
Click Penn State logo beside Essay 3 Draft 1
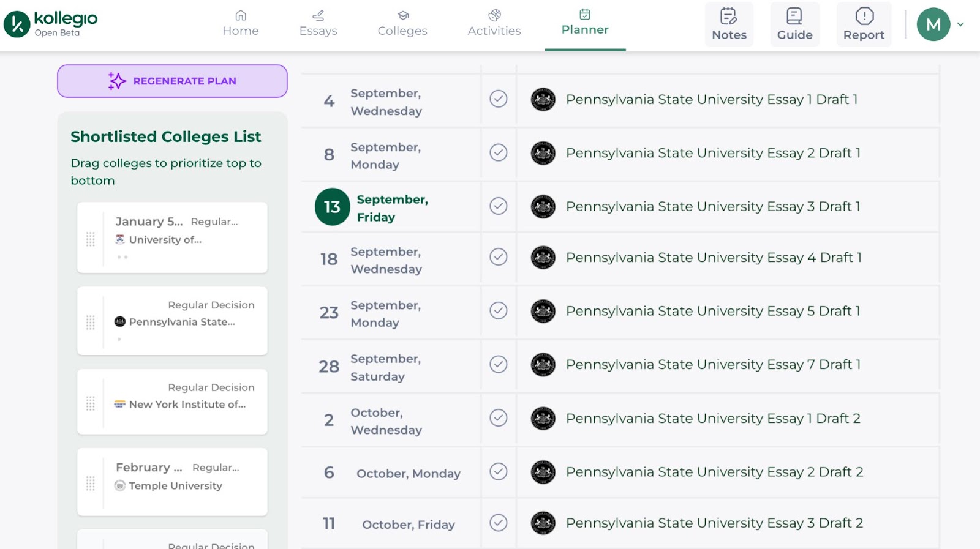point(543,206)
